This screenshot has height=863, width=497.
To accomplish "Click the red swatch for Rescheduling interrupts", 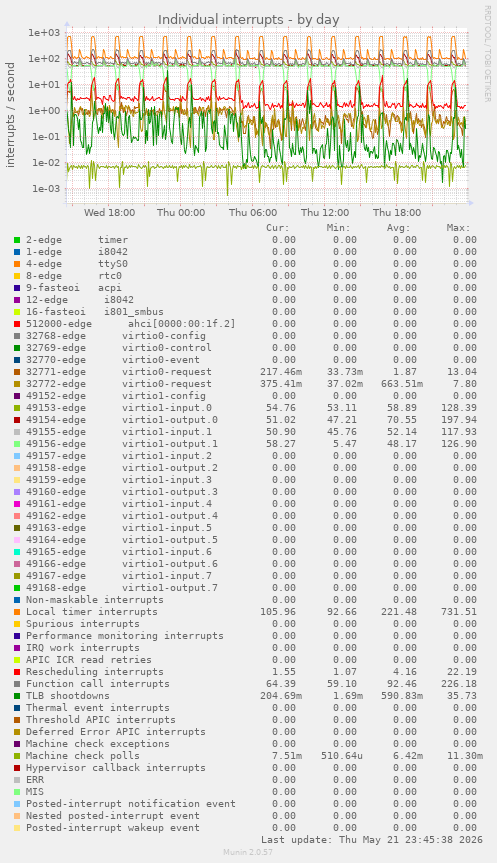I will [x=17, y=672].
